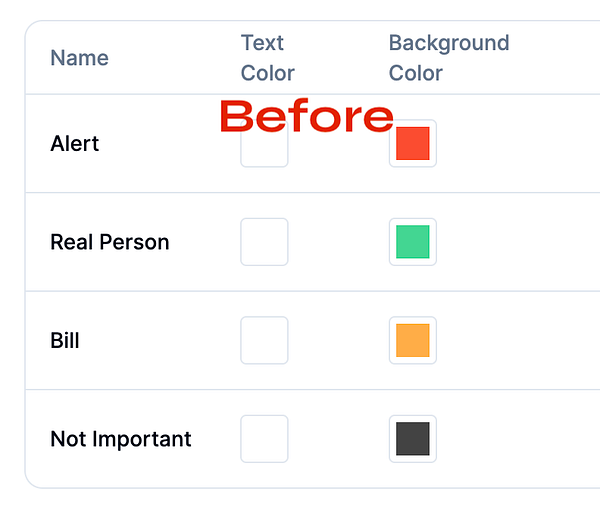Screen dimensions: 600x511
Task: Click the Name column header
Action: pyautogui.click(x=80, y=58)
